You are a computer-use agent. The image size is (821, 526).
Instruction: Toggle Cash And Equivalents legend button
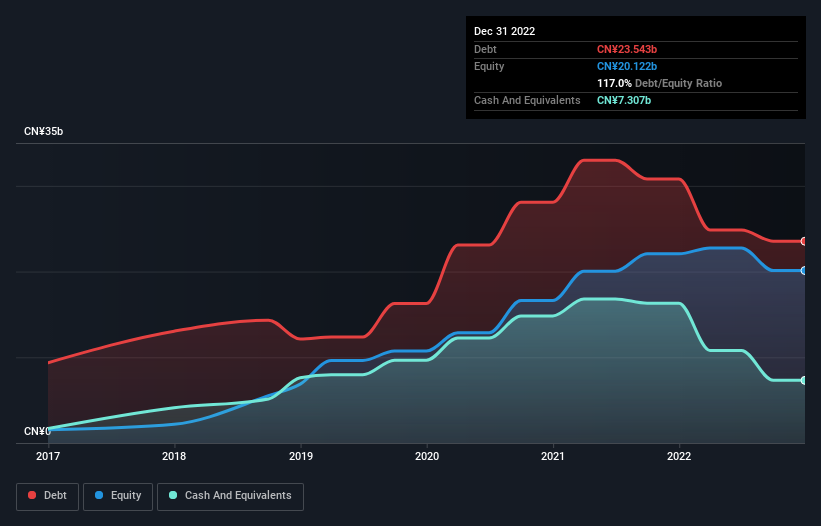230,496
